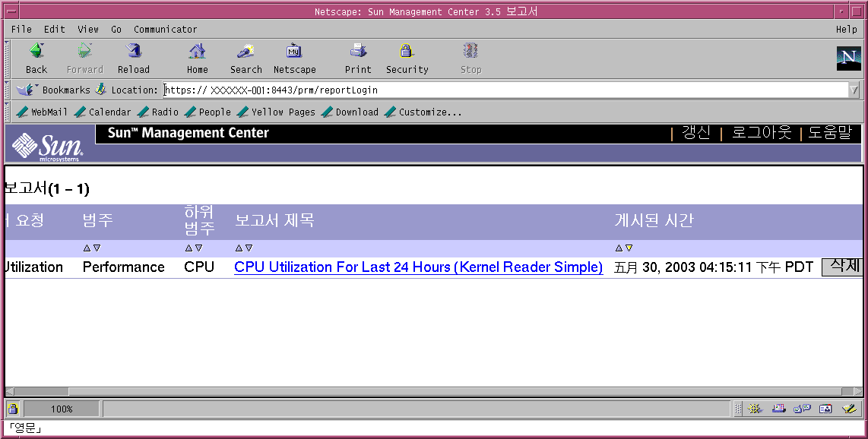
Task: Open the People personal toolbar link
Action: 207,112
